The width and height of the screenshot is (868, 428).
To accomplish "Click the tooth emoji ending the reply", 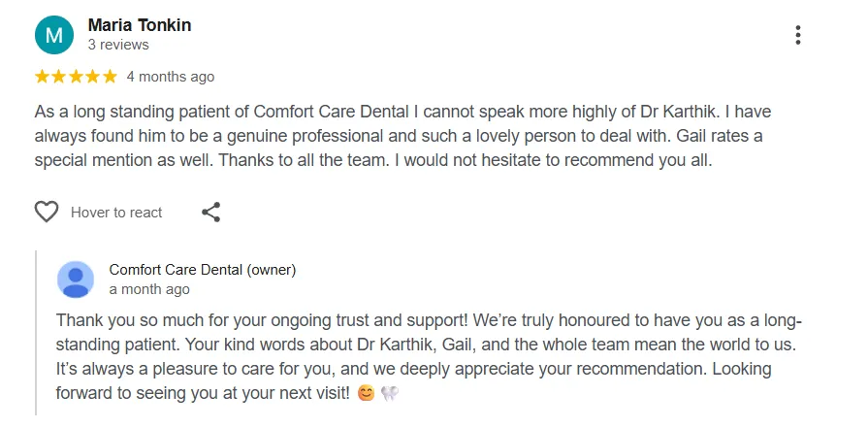I will 390,394.
